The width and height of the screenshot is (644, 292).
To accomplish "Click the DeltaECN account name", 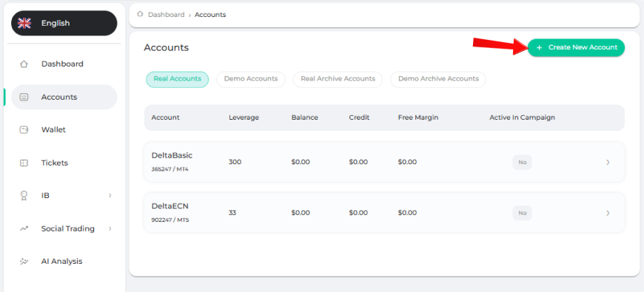I will point(170,206).
